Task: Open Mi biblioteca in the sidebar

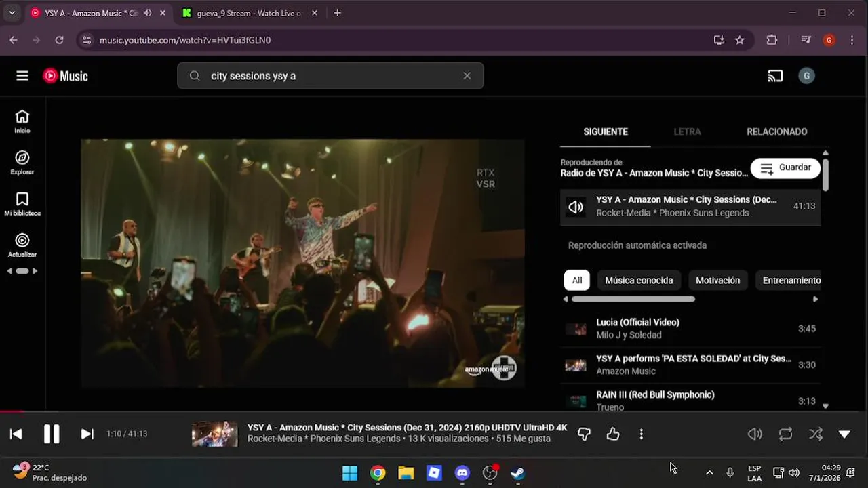Action: point(22,204)
